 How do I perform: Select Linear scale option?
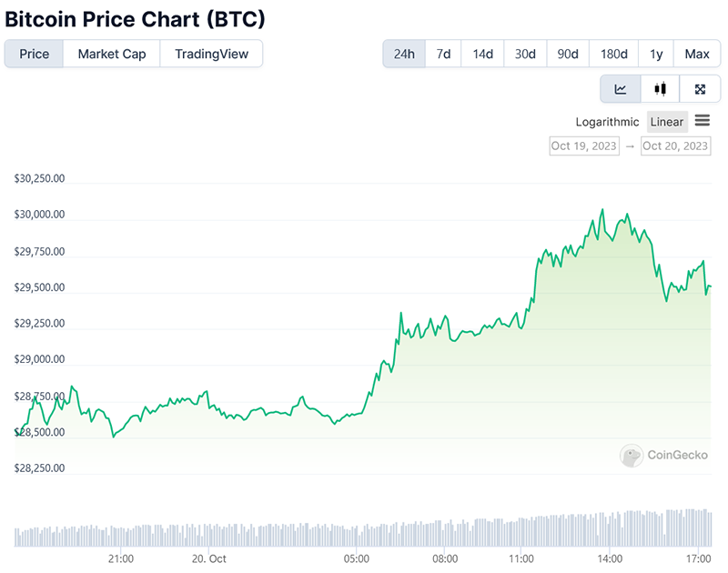coord(667,122)
